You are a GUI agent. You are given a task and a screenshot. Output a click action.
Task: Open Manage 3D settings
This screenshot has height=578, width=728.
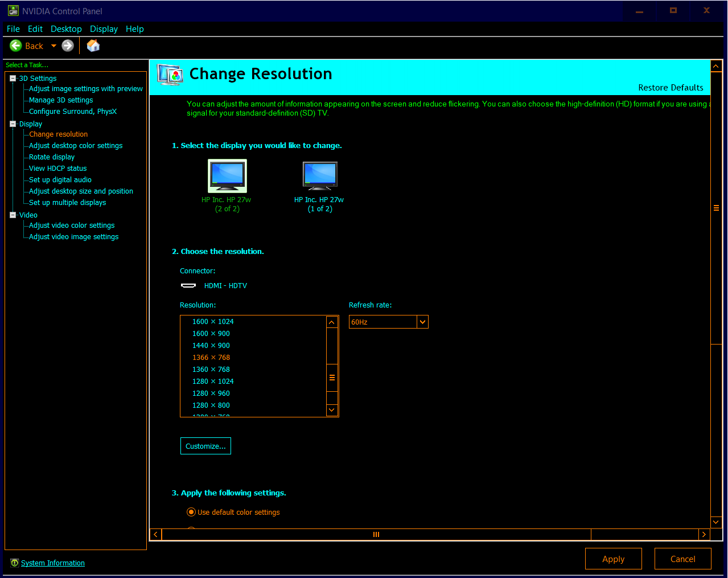(x=61, y=100)
